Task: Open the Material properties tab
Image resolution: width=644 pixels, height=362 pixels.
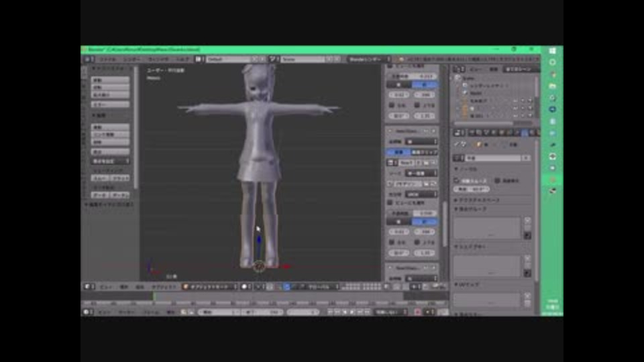Action: pos(531,133)
